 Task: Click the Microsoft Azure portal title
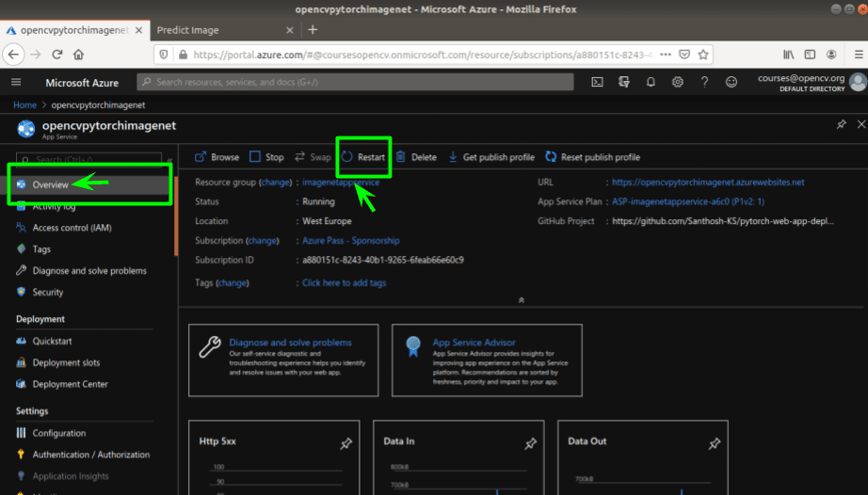point(82,83)
